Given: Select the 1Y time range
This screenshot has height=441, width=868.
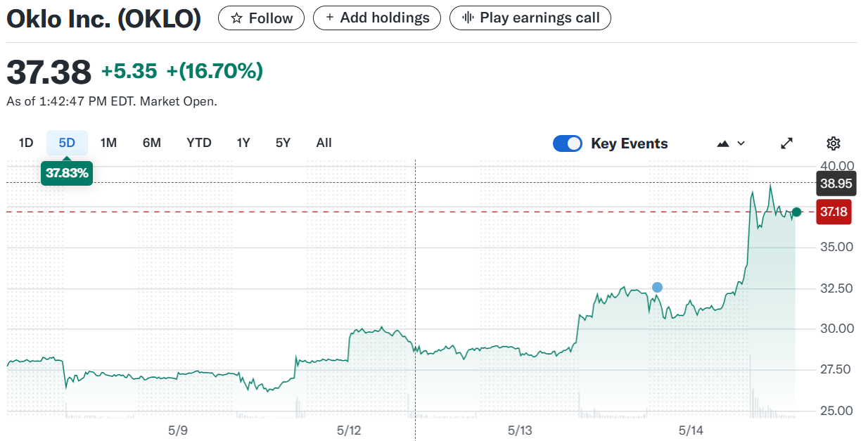Looking at the screenshot, I should (x=243, y=143).
